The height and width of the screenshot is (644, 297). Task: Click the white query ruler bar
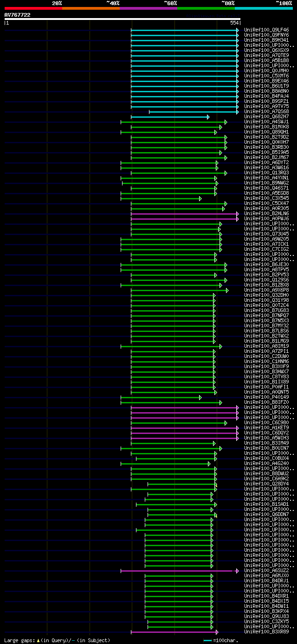[123, 19]
